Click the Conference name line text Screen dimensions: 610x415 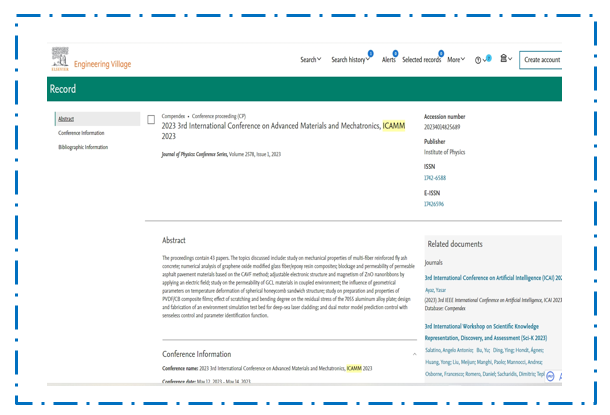(x=267, y=368)
